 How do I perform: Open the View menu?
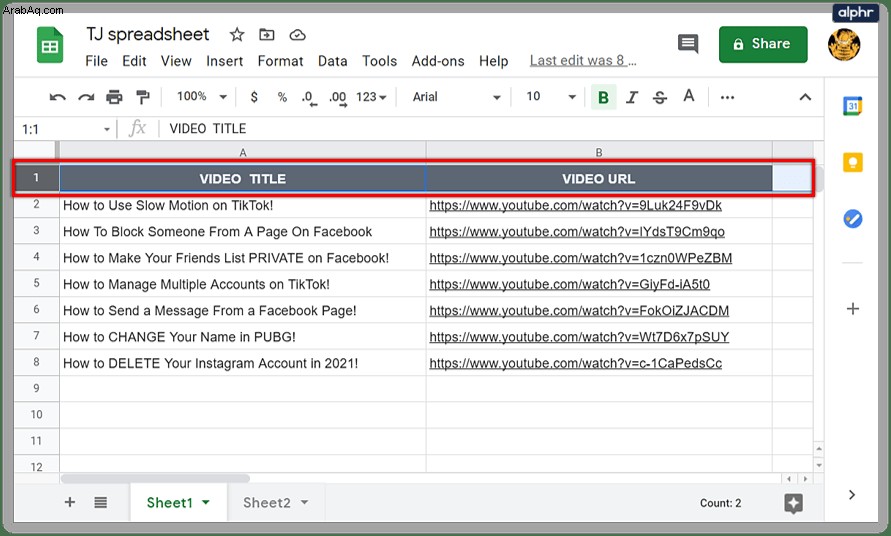176,61
